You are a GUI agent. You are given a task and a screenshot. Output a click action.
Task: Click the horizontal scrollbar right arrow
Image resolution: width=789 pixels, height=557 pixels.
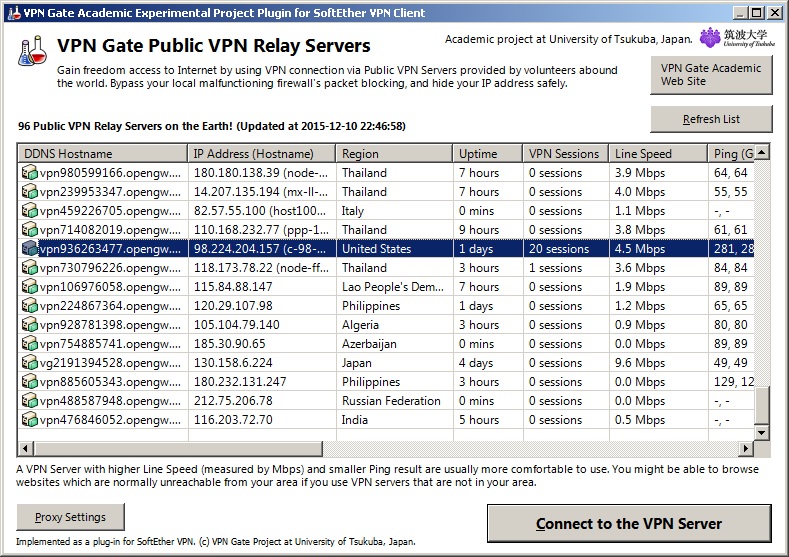pos(746,448)
